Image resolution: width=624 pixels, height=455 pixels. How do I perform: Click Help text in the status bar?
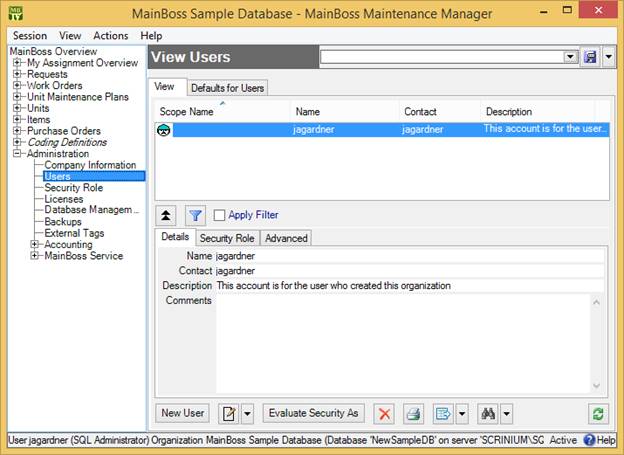[606, 440]
